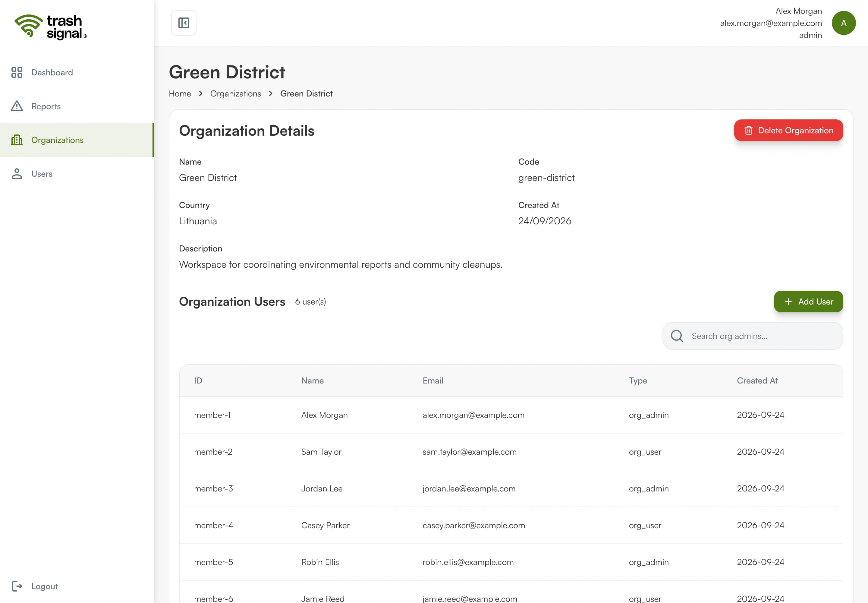The image size is (868, 603).
Task: Click the Type column header
Action: click(x=638, y=380)
